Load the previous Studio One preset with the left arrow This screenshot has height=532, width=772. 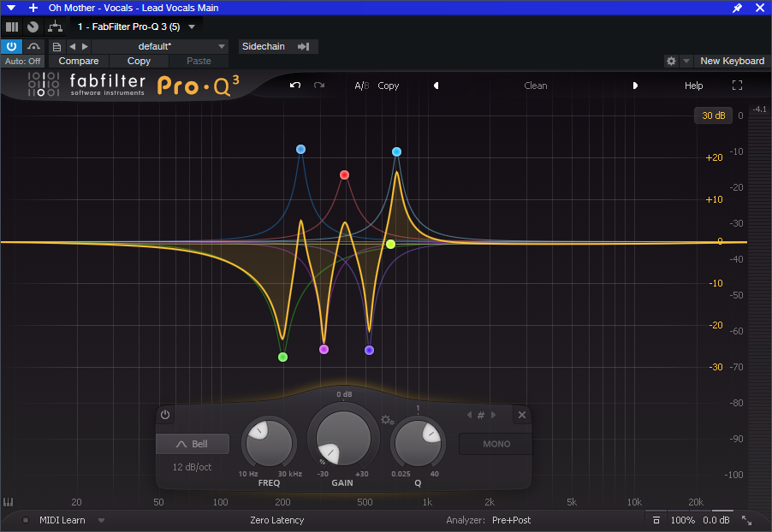click(x=73, y=46)
